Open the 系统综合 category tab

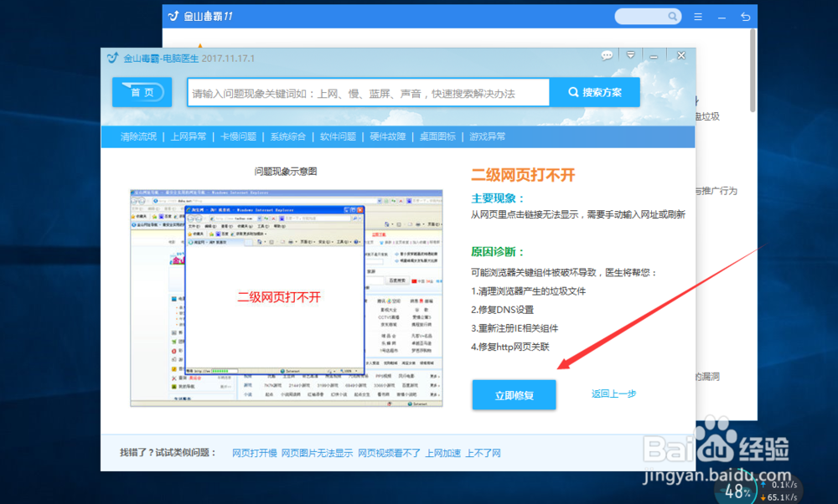(288, 136)
